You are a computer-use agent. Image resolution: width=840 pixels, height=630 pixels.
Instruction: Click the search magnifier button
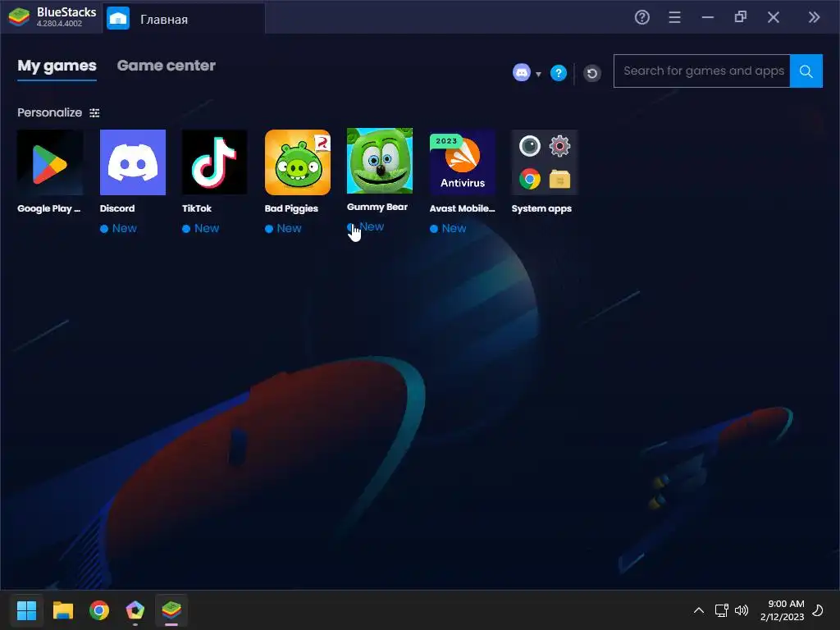(806, 71)
